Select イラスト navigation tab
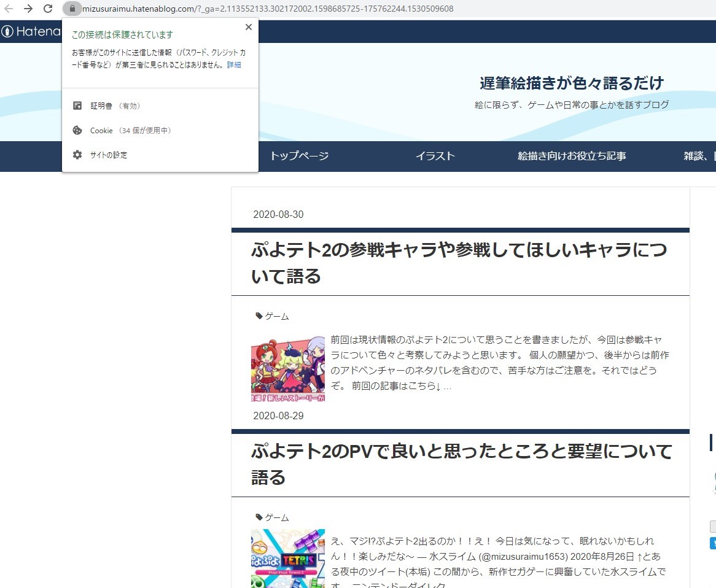 coord(435,156)
